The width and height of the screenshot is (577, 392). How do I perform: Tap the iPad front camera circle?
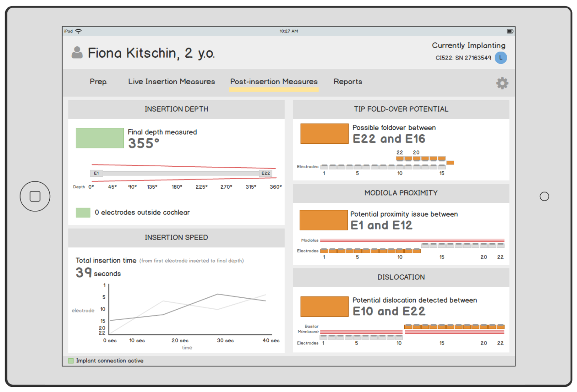pos(544,196)
